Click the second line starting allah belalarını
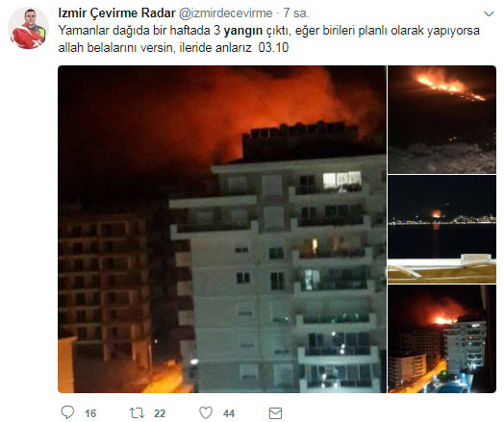 tap(173, 47)
